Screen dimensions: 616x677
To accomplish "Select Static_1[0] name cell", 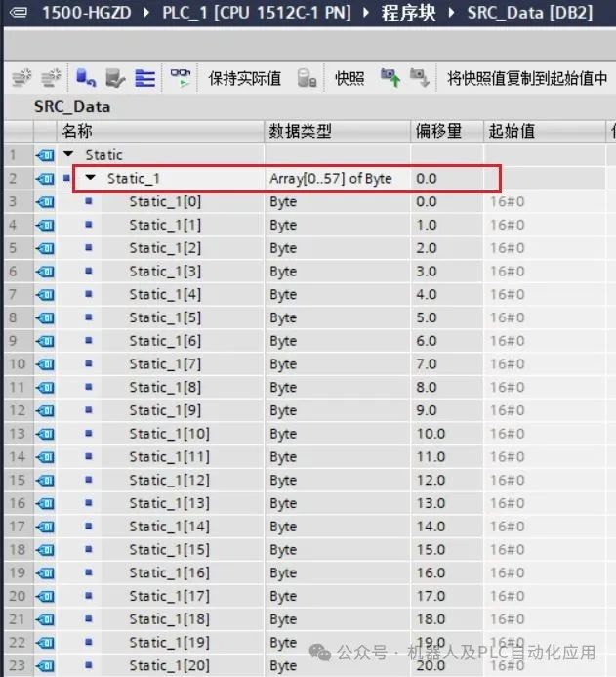I will (x=183, y=201).
